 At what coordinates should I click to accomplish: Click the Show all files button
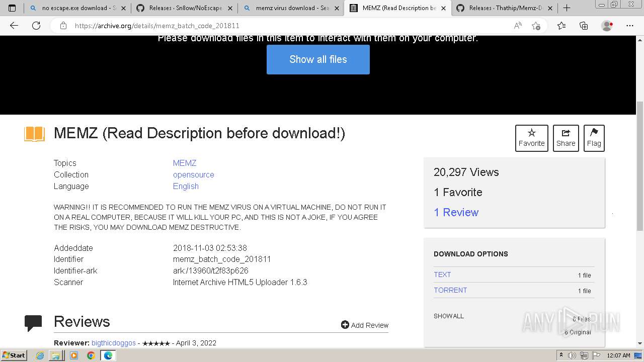click(318, 59)
